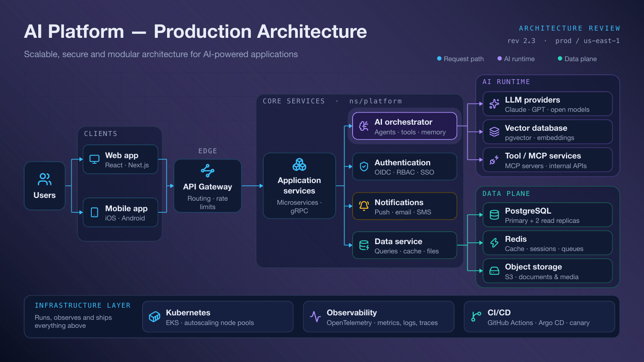Select the 'Kubernetes' title text
The image size is (644, 362).
click(x=188, y=313)
